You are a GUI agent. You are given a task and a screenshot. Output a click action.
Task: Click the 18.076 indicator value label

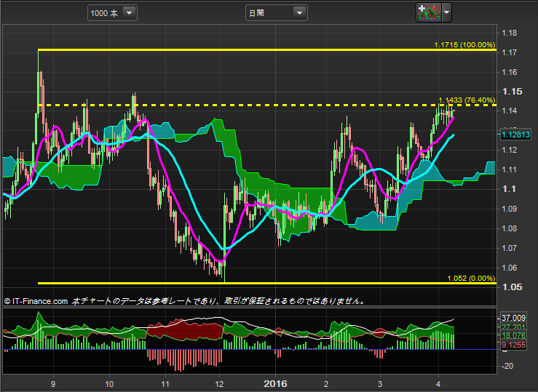pyautogui.click(x=513, y=335)
